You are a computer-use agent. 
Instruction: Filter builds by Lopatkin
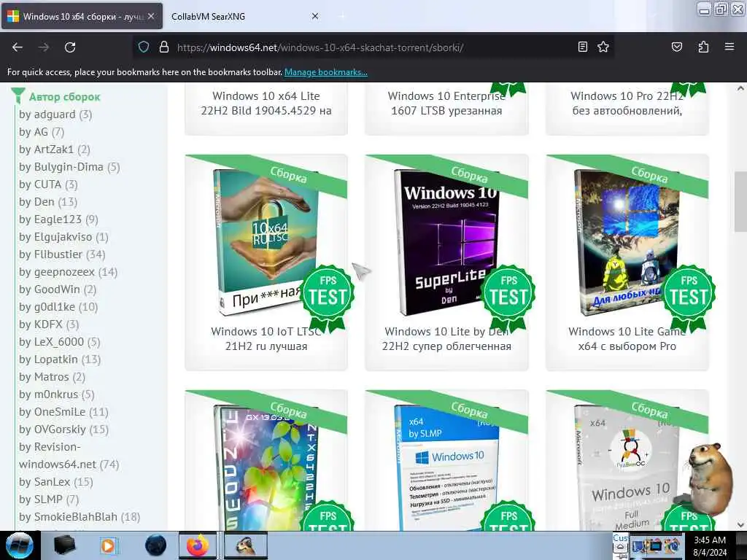point(60,359)
